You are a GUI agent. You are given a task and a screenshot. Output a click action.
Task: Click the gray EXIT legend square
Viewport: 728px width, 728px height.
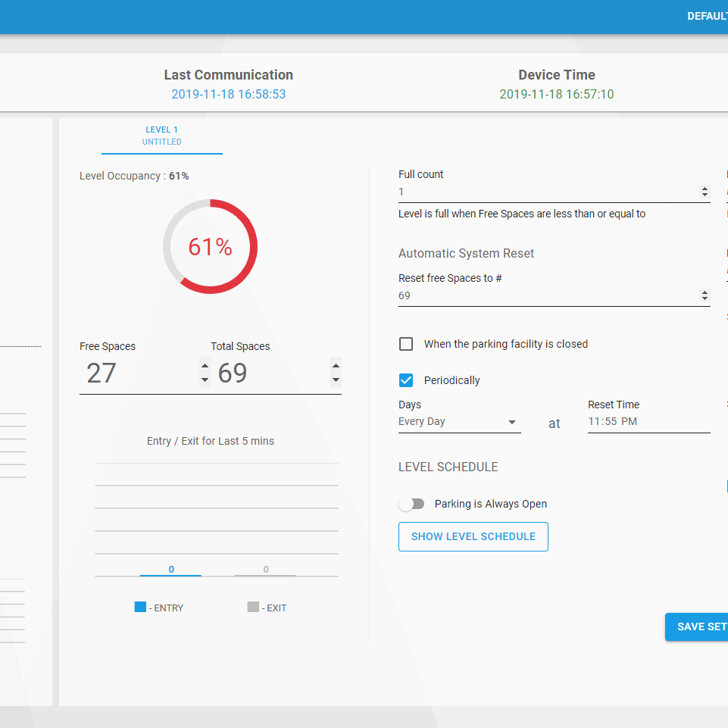click(253, 607)
